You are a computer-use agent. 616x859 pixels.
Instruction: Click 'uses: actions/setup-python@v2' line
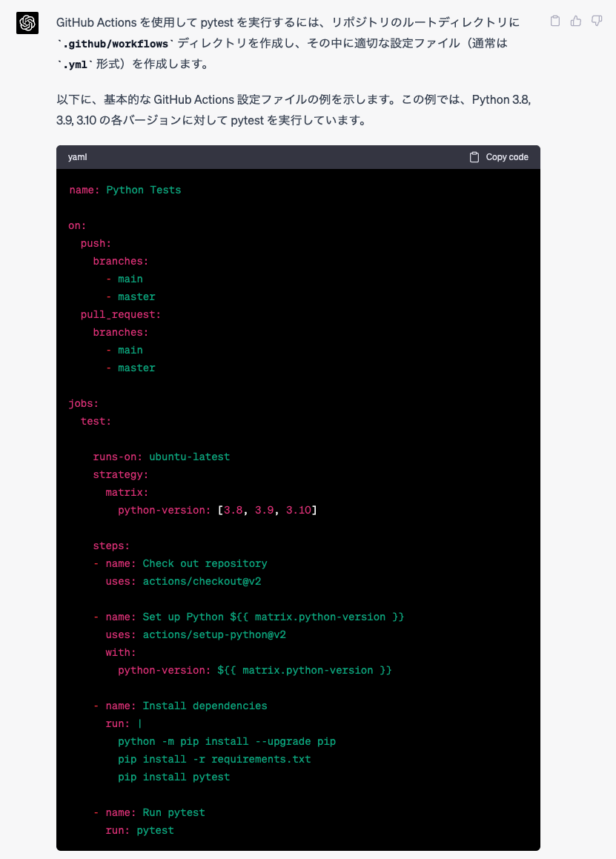point(196,635)
